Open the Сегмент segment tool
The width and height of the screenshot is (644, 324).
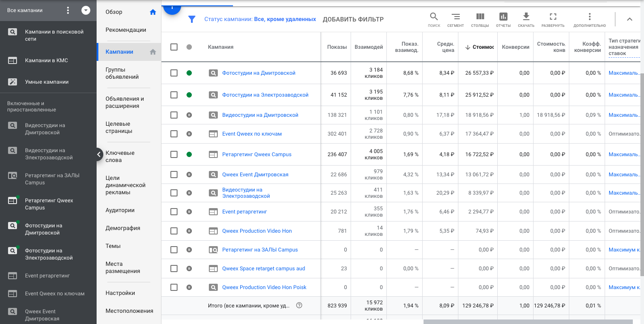tap(455, 20)
